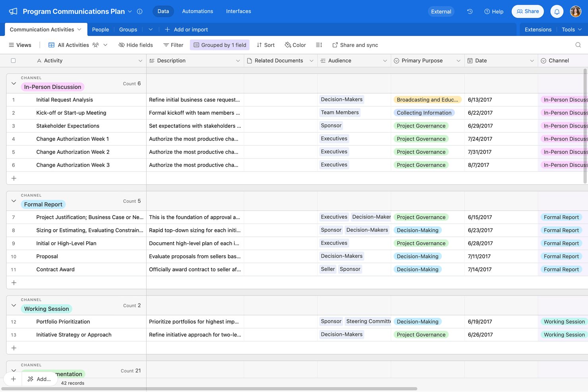588x392 pixels.
Task: Open the notifications bell
Action: click(x=557, y=12)
